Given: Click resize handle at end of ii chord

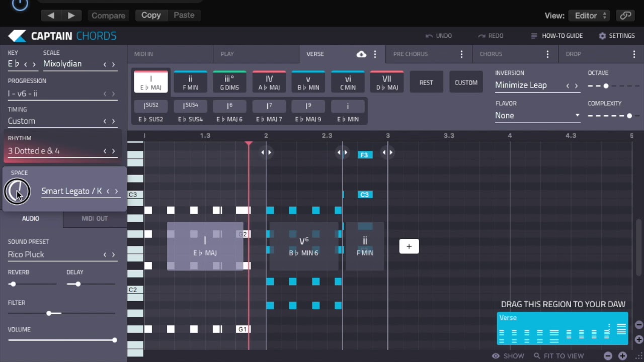Looking at the screenshot, I should pos(387,152).
